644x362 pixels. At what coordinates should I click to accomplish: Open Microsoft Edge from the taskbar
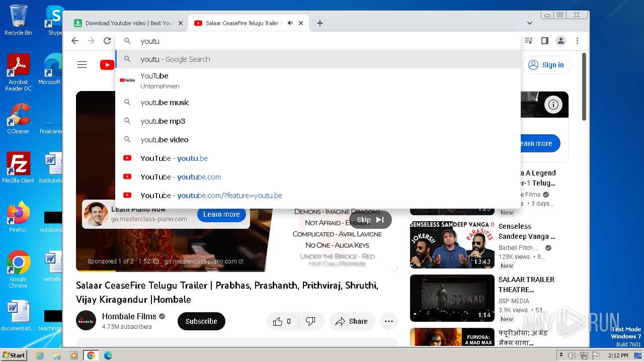point(108,355)
